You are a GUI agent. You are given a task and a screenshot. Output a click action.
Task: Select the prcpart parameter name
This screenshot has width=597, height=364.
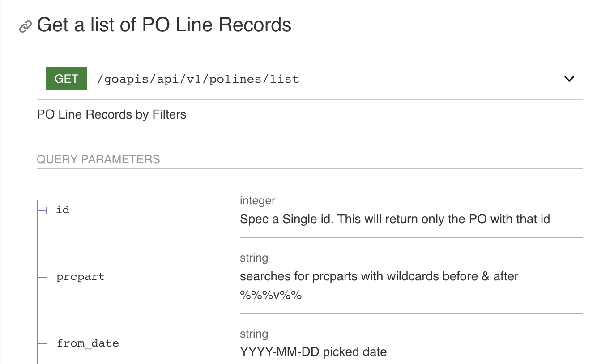tap(81, 277)
